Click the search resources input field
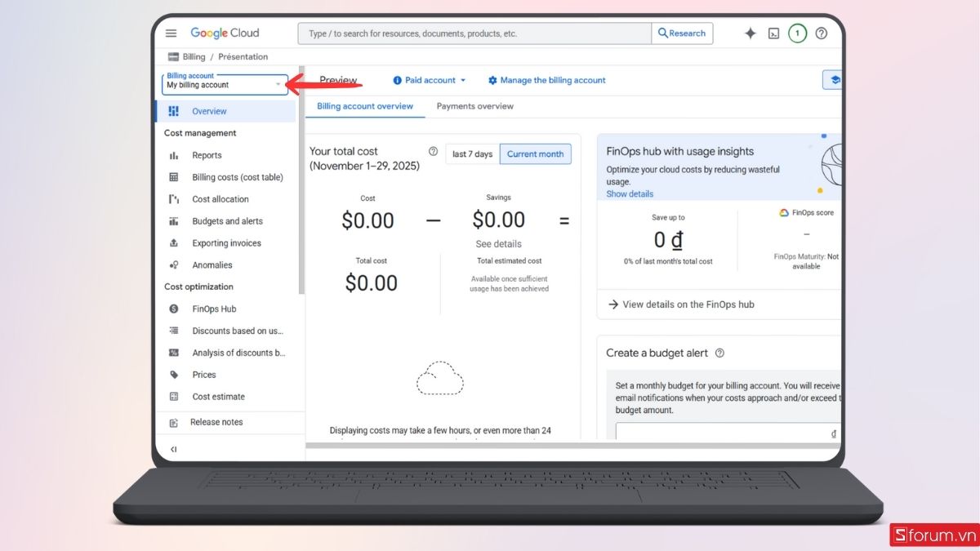Screen dimensions: 980x551 [x=474, y=33]
